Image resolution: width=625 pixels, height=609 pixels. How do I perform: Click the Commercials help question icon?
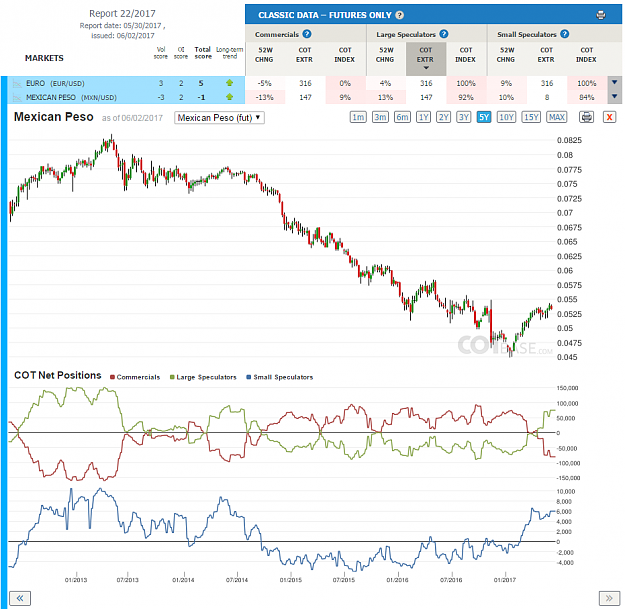point(307,34)
